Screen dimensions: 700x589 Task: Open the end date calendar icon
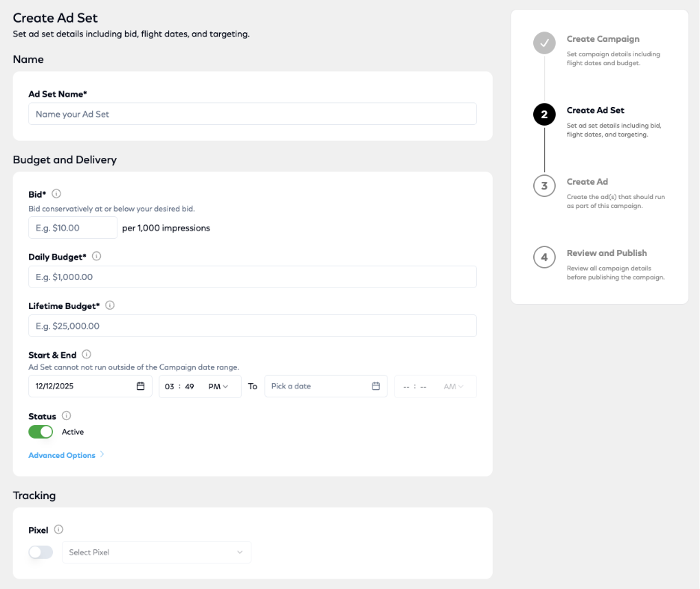[376, 386]
